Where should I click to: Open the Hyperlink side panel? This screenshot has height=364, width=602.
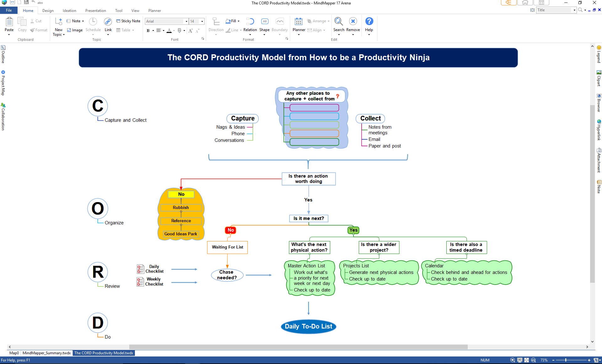click(x=599, y=130)
